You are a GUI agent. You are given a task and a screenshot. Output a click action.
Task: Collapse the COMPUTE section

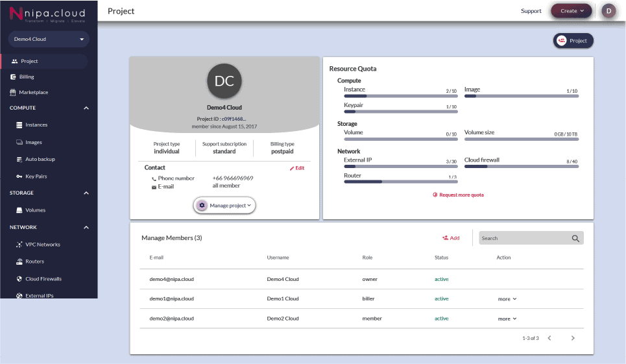[x=86, y=108]
